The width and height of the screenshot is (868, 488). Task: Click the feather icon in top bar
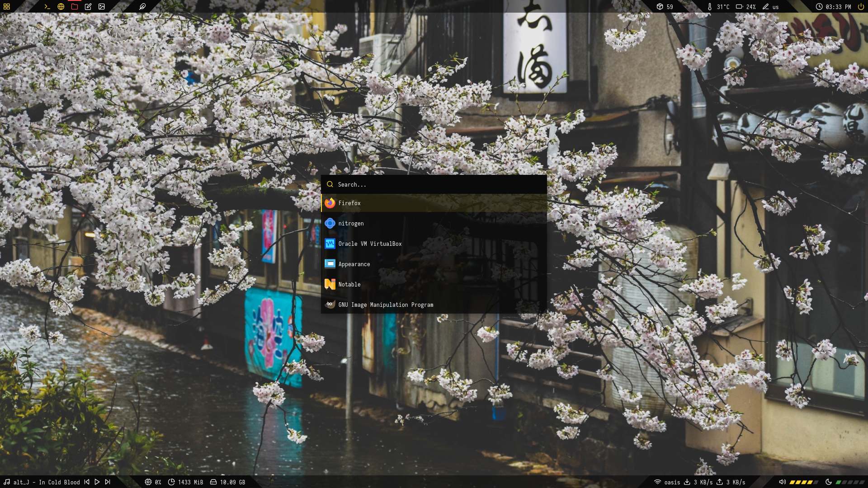142,7
